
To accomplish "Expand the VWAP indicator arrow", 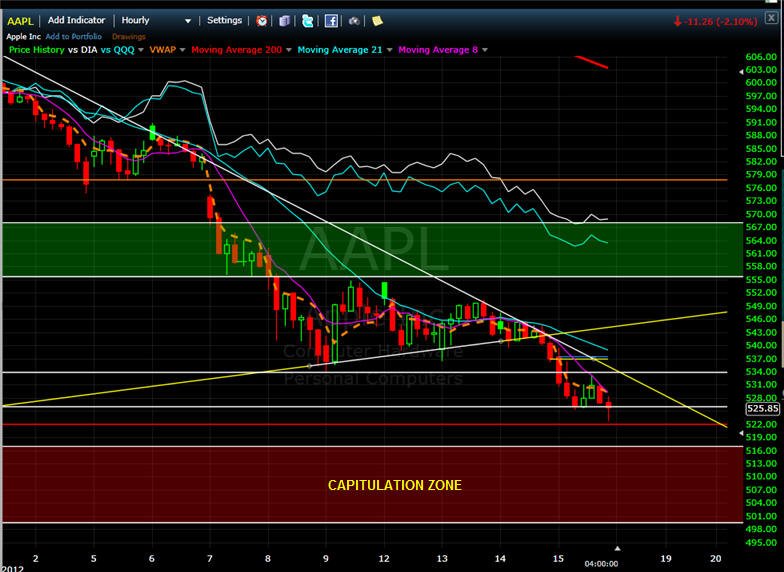I will [182, 50].
